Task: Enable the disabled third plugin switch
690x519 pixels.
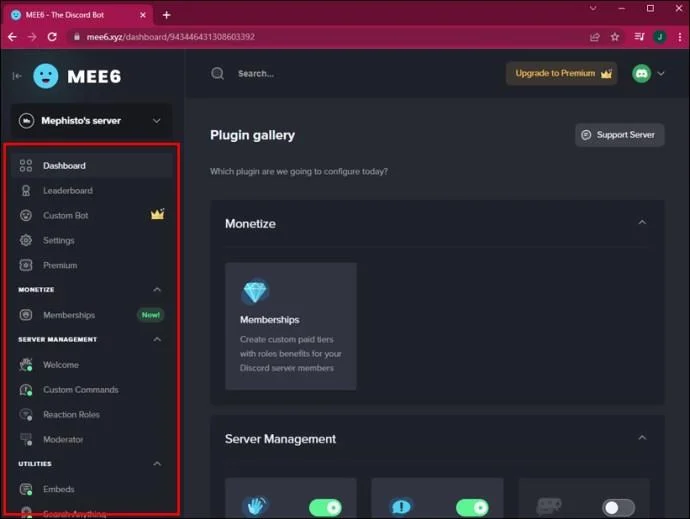Action: (618, 508)
